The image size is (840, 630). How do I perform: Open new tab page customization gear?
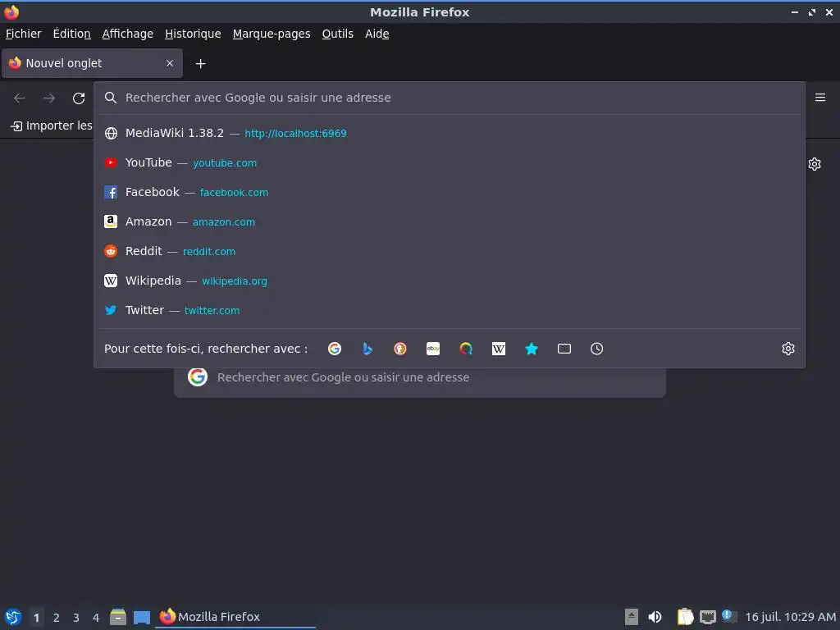click(x=815, y=164)
